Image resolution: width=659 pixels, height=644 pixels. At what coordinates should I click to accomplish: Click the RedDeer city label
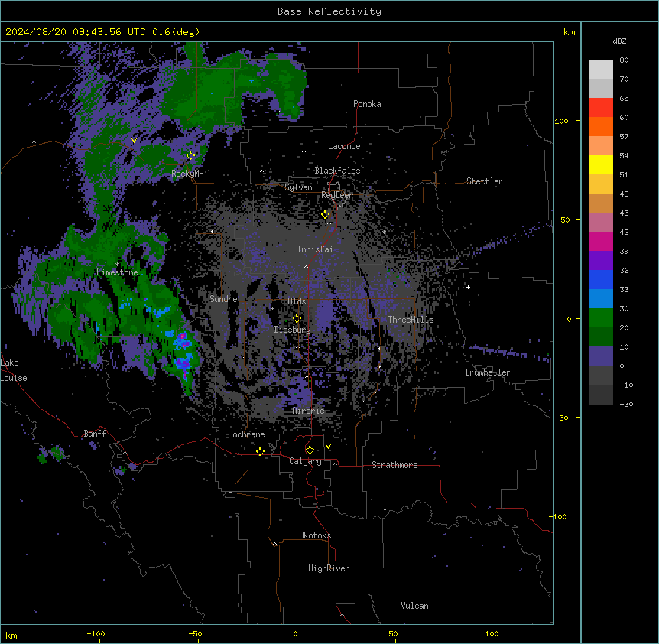point(336,195)
